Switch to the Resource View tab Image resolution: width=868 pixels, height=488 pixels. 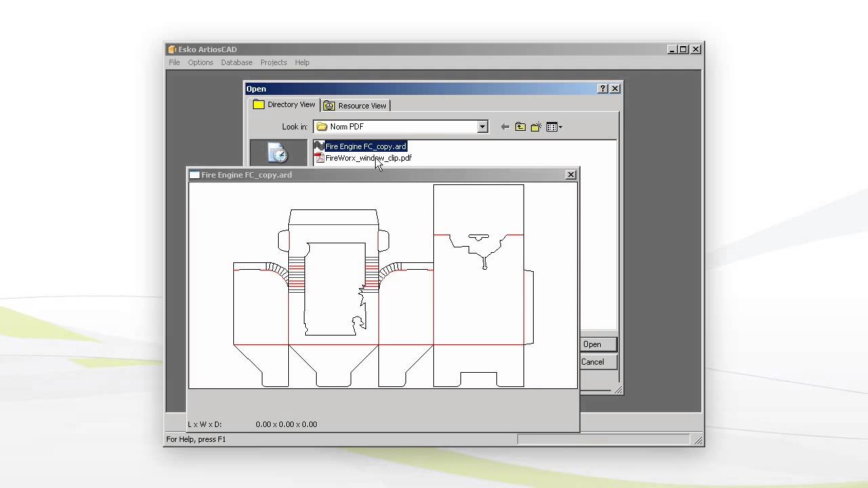[355, 106]
